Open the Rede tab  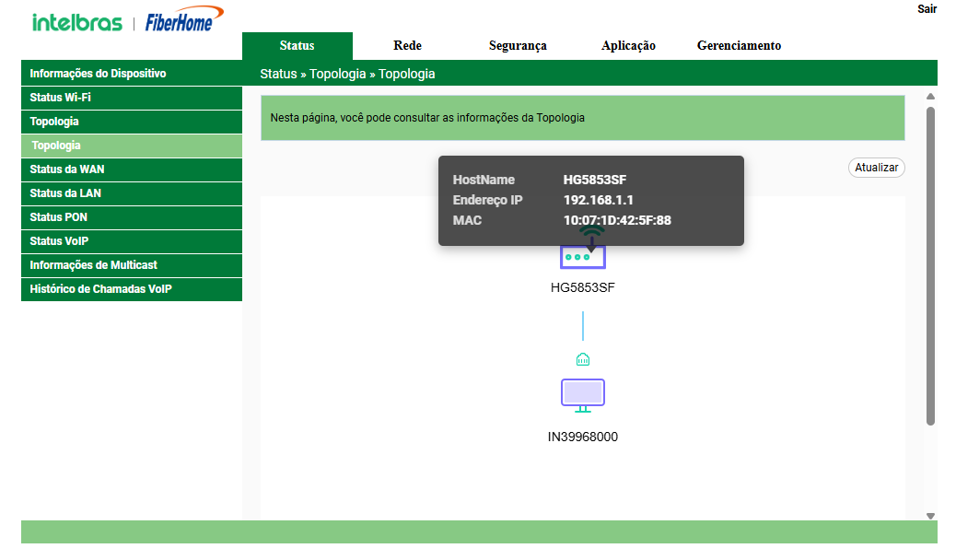(x=407, y=46)
